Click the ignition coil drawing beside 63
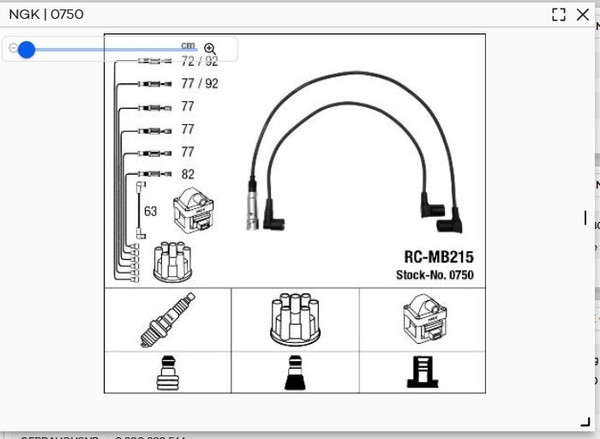600x439 pixels. click(194, 210)
